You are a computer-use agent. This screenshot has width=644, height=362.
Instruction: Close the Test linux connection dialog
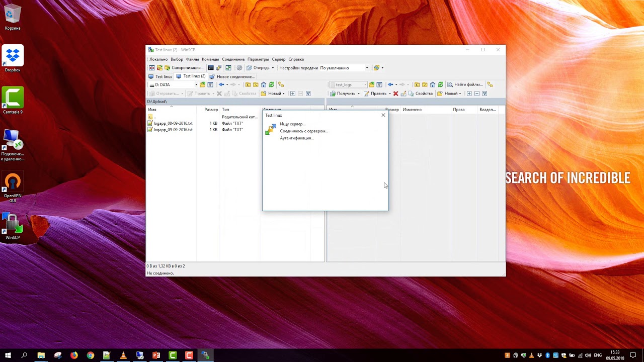(x=383, y=115)
